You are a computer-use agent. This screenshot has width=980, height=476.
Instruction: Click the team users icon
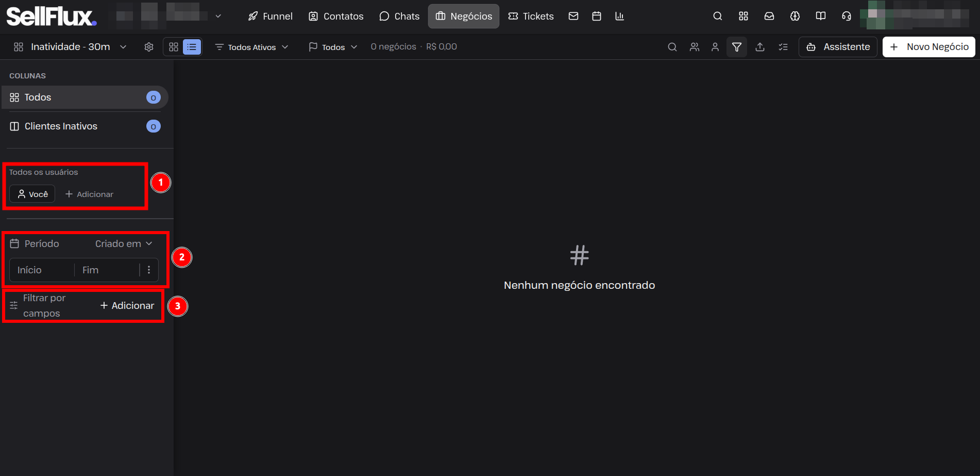point(695,47)
